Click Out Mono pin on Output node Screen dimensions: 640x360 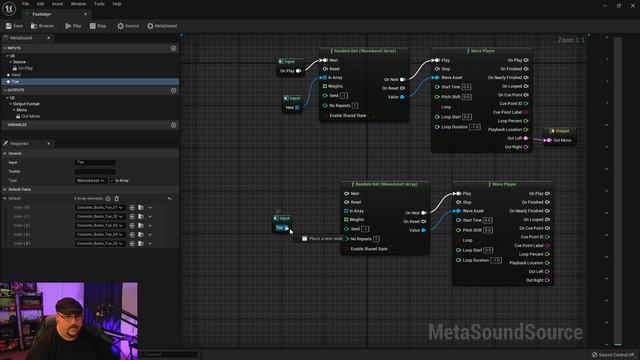tap(548, 140)
